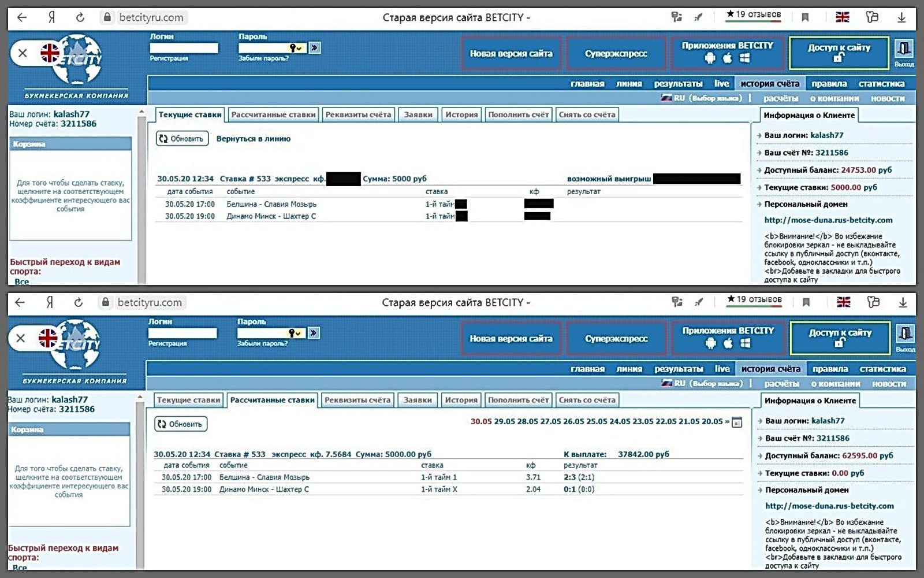924x578 pixels.
Task: Click the Android app icon in top page
Action: pos(710,58)
